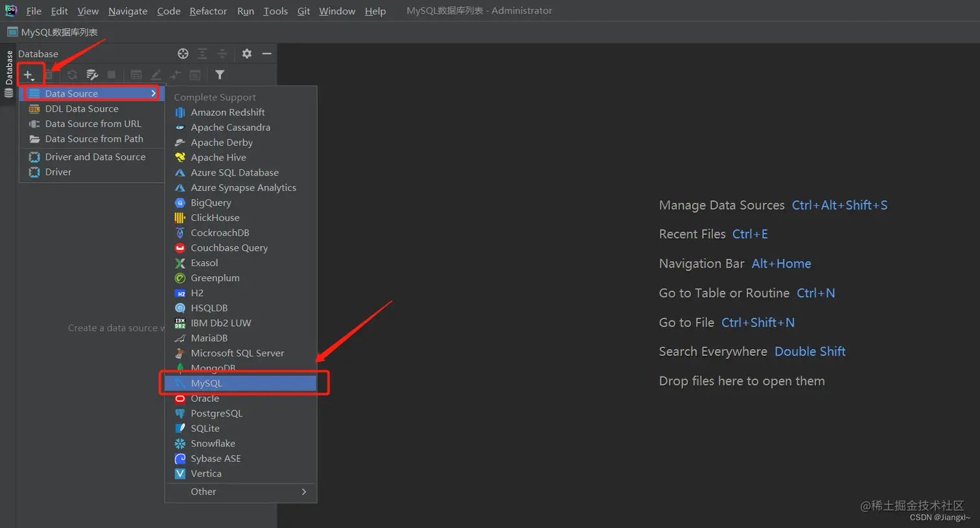Expand the Data Source submenu
Viewport: 980px width, 528px height.
coord(91,93)
